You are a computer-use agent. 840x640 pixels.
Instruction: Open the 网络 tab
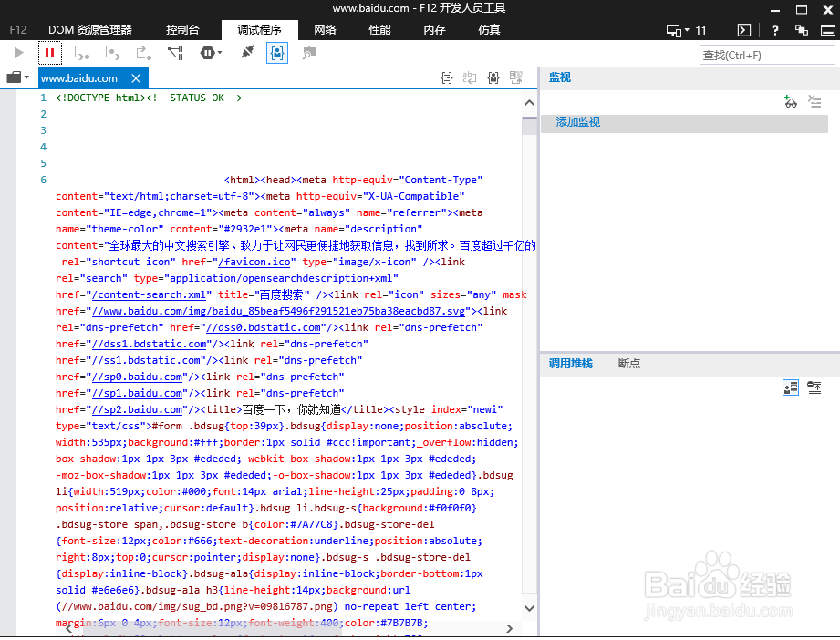click(x=326, y=30)
